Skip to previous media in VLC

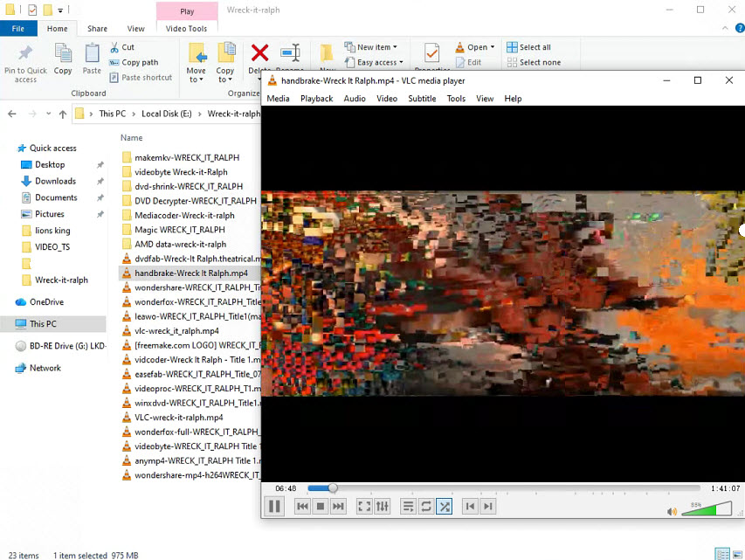[302, 507]
